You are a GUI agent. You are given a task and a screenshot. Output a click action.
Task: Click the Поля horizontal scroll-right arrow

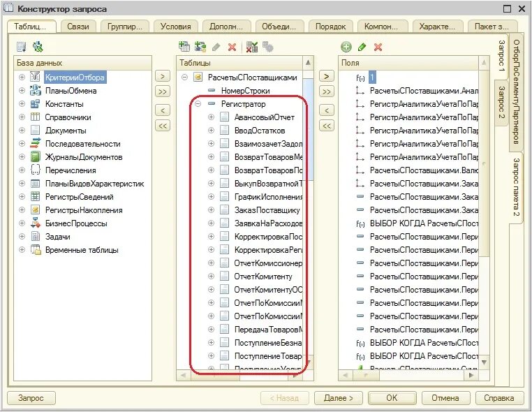tap(471, 375)
